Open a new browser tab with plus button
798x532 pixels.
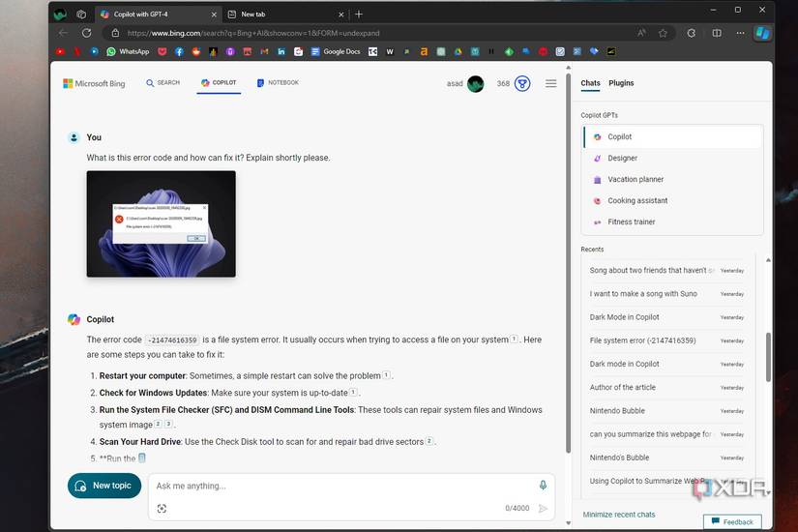359,15
